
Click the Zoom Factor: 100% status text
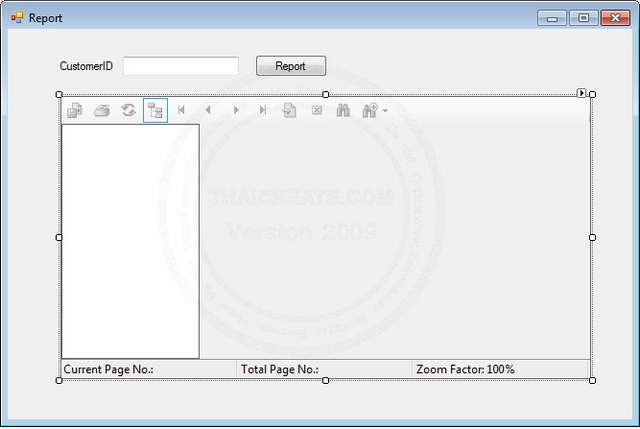pyautogui.click(x=465, y=369)
